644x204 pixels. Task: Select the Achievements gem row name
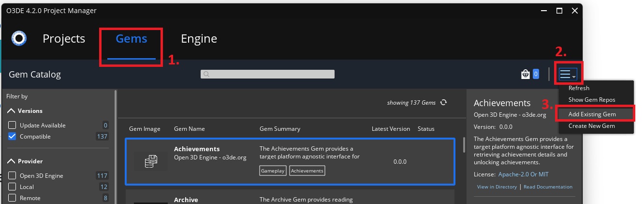point(197,149)
